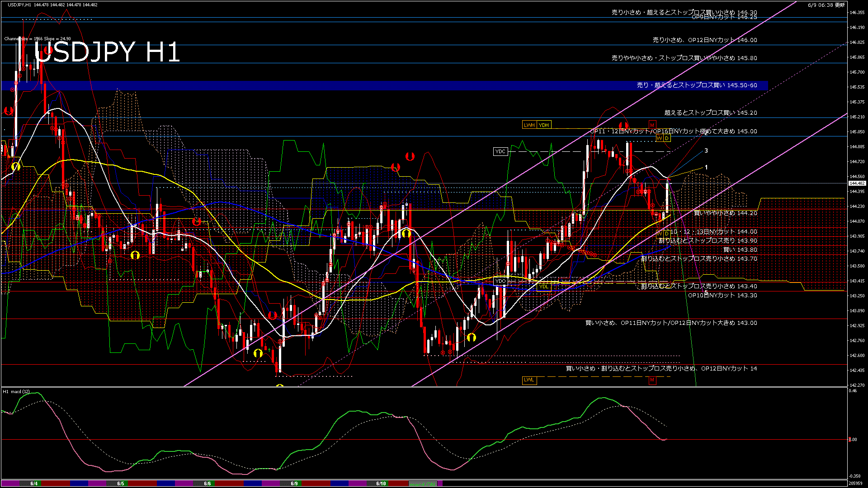Screen dimensions: 868x488
Task: Click the LWL orange label box
Action: [x=529, y=380]
